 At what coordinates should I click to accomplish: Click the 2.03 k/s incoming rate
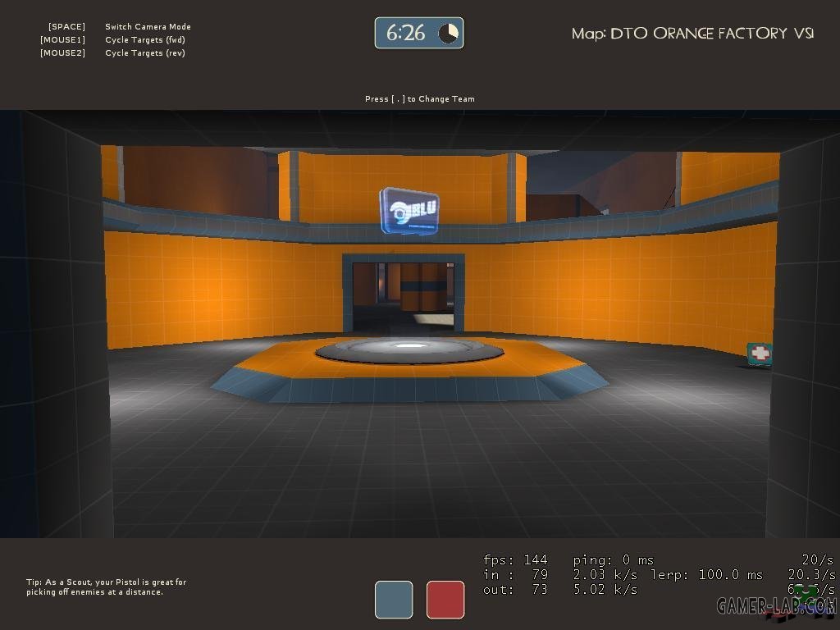[605, 575]
